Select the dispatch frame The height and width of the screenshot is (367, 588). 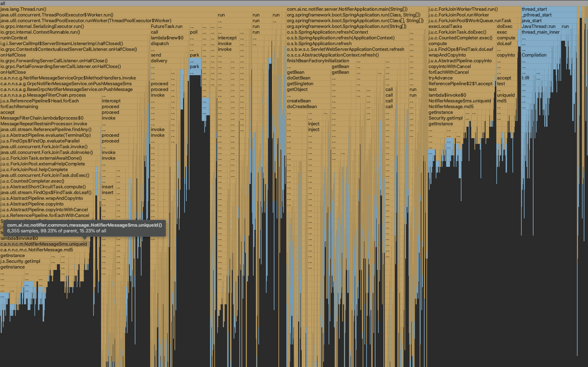pyautogui.click(x=169, y=43)
